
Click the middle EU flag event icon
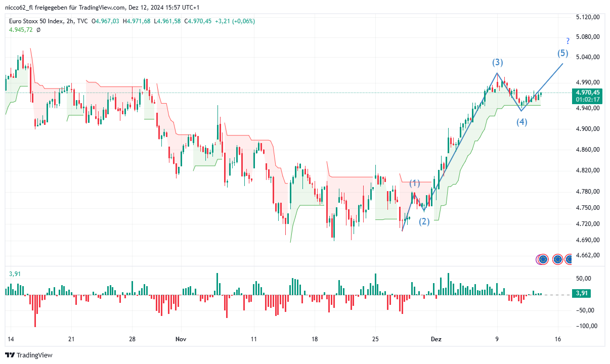[557, 259]
